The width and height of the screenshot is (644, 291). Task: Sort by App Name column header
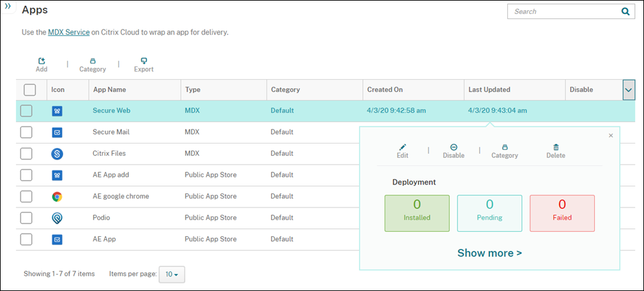[109, 90]
